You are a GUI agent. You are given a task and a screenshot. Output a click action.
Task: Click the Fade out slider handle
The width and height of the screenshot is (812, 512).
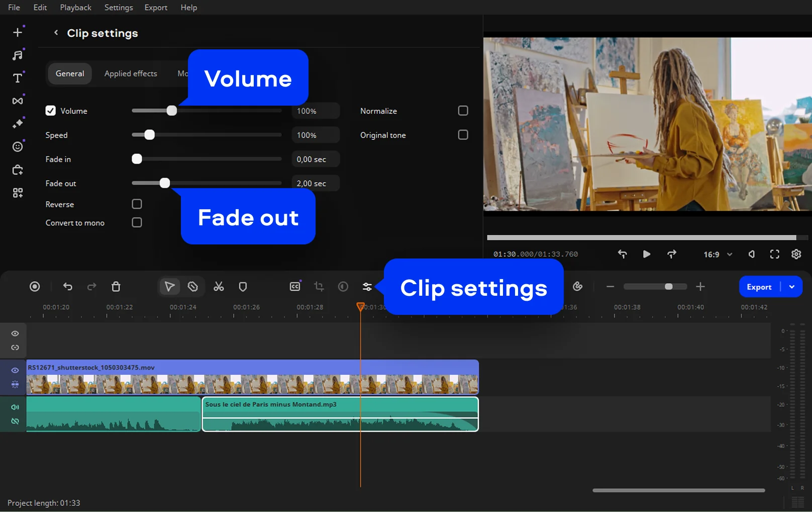point(165,183)
